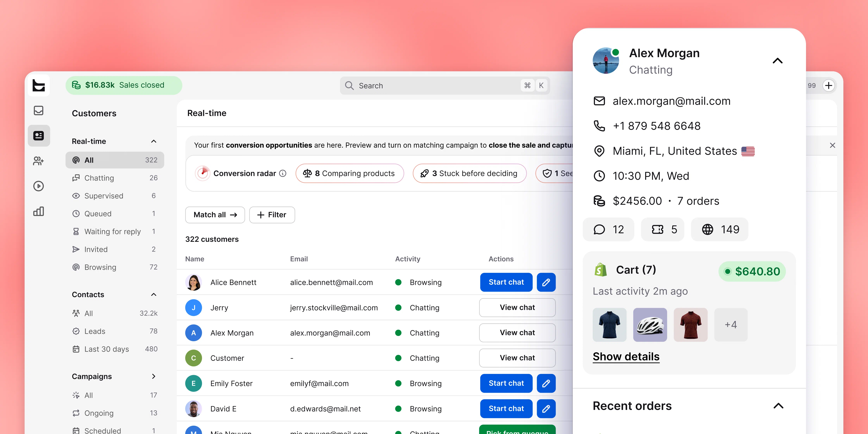The height and width of the screenshot is (434, 868).
Task: Click the 3 Stuck before deciding chip
Action: pos(469,174)
